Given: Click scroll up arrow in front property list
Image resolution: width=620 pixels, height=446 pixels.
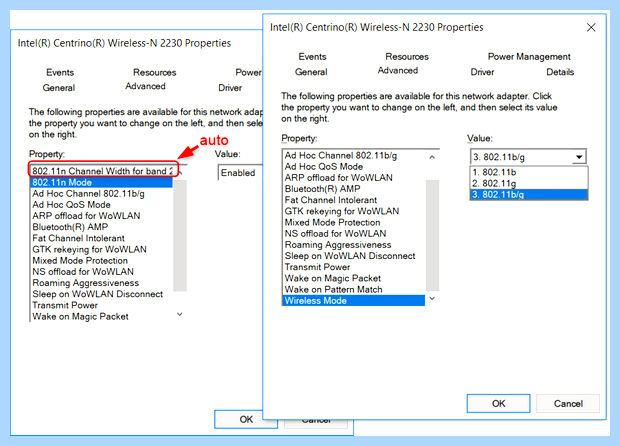Looking at the screenshot, I should click(432, 157).
